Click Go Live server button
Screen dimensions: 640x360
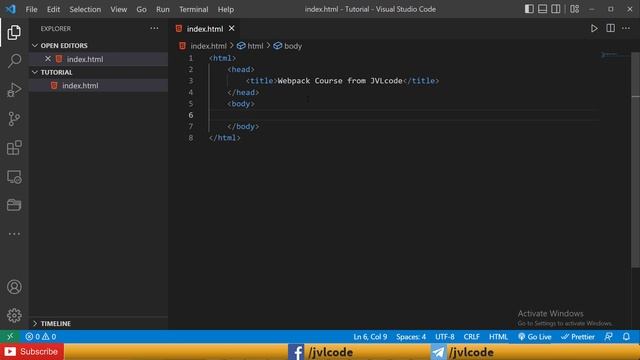pos(535,337)
